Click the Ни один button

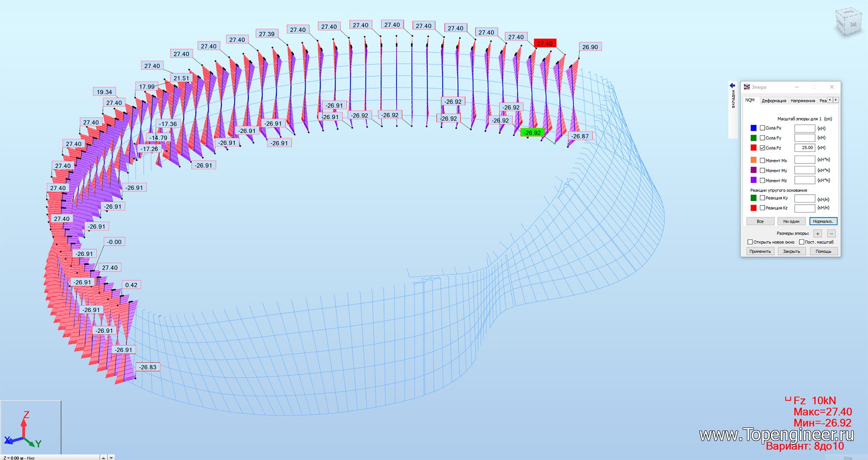(791, 221)
